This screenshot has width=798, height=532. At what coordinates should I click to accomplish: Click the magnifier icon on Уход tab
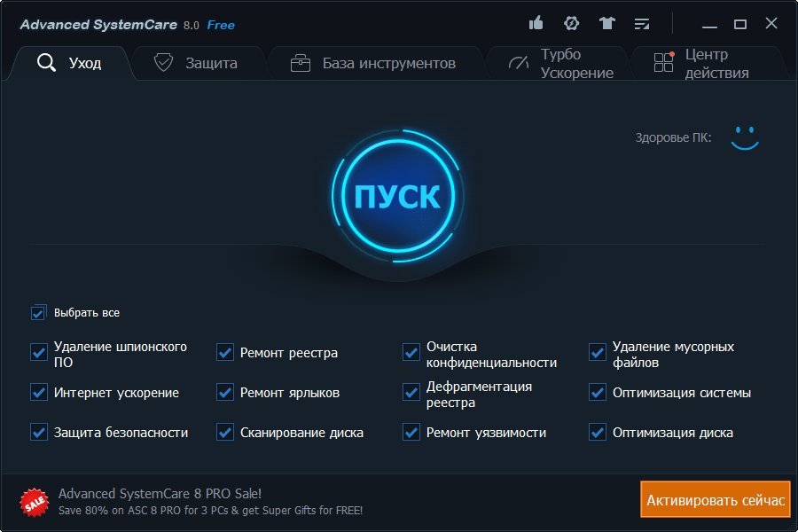(46, 63)
